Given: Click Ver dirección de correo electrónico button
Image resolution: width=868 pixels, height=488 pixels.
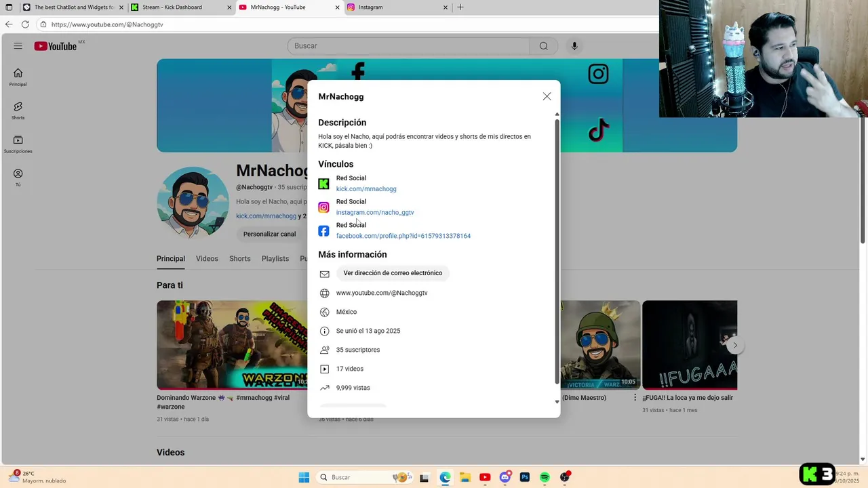Looking at the screenshot, I should point(393,273).
